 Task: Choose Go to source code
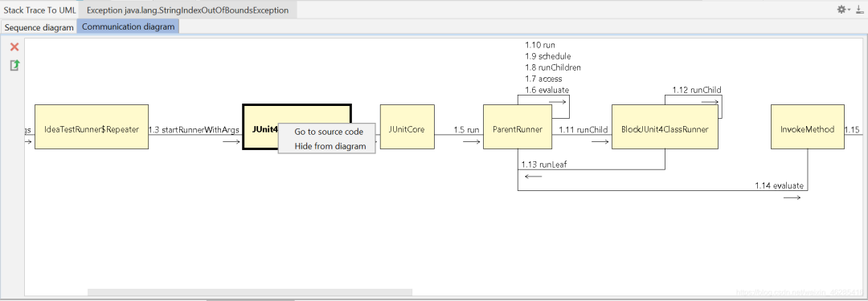click(x=329, y=132)
